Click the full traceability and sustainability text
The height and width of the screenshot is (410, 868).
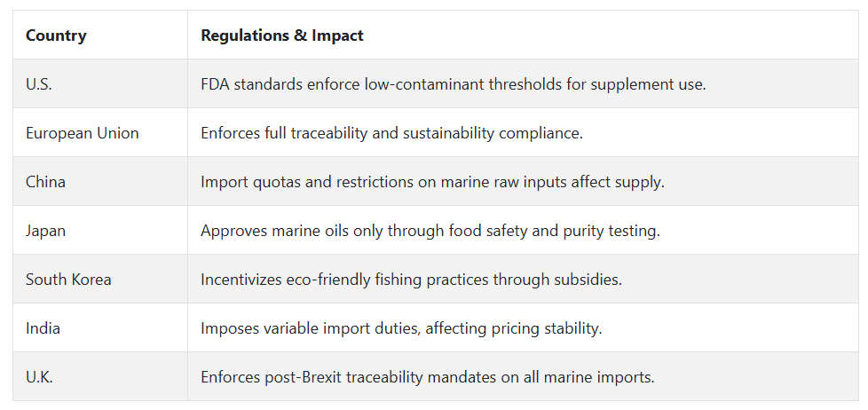pos(392,133)
